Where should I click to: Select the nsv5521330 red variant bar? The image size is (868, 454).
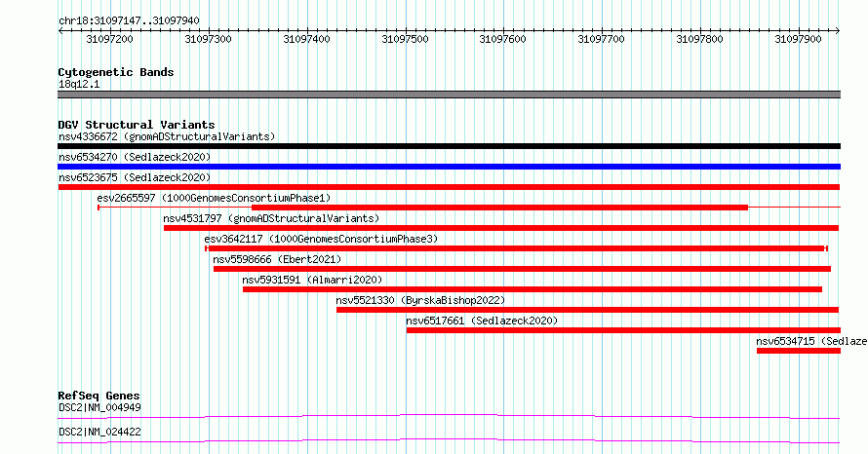coord(587,310)
